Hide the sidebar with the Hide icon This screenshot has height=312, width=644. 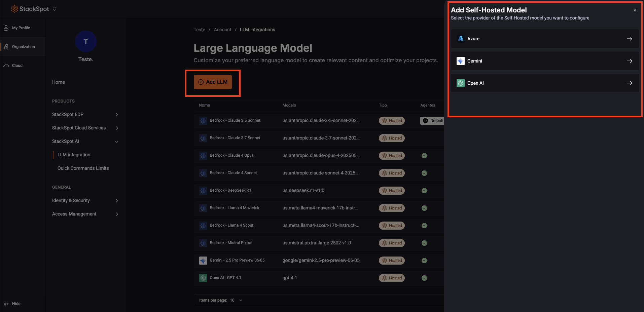coord(7,304)
